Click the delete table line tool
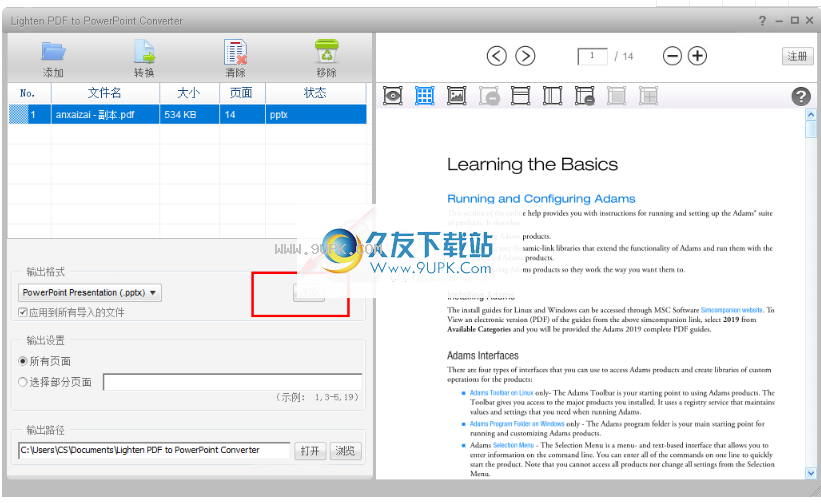The image size is (821, 503). click(584, 96)
